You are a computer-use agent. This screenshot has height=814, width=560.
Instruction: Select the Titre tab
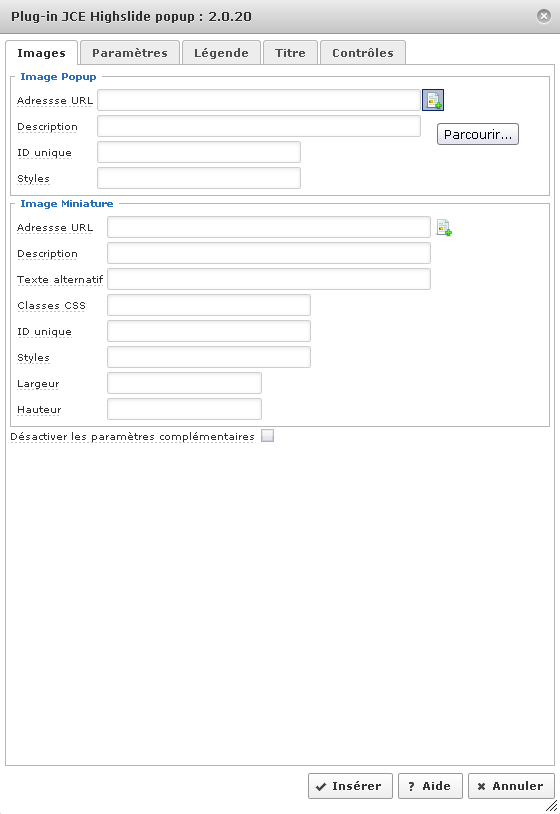pos(290,53)
